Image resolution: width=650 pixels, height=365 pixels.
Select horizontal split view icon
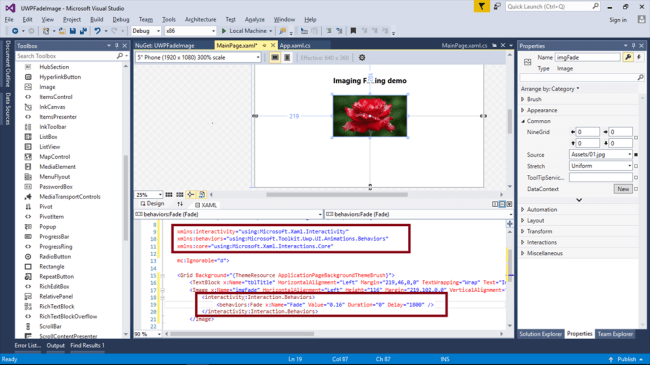(x=502, y=204)
